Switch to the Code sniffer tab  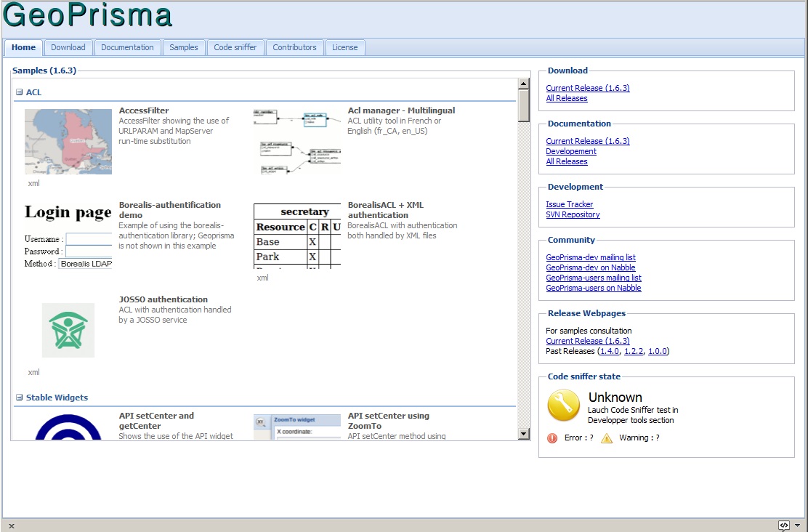coord(235,47)
